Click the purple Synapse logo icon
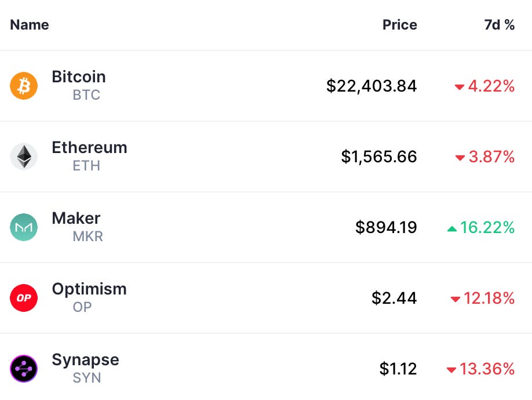The height and width of the screenshot is (400, 532). click(x=24, y=369)
